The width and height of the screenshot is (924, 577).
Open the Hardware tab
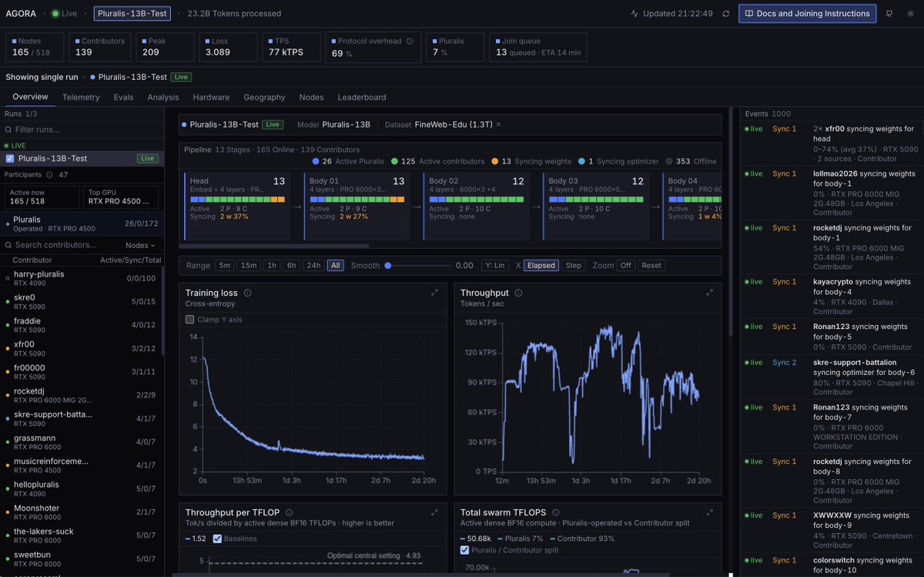point(211,97)
